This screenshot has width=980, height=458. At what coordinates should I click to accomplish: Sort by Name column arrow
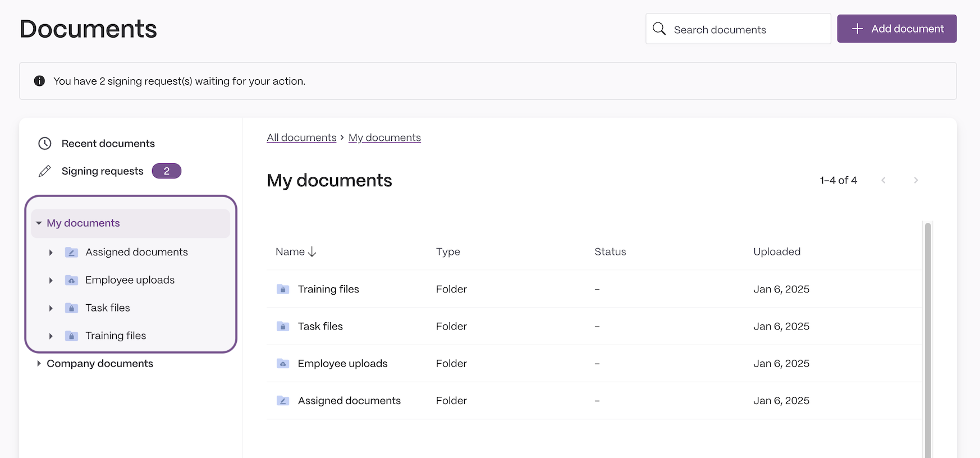(312, 252)
